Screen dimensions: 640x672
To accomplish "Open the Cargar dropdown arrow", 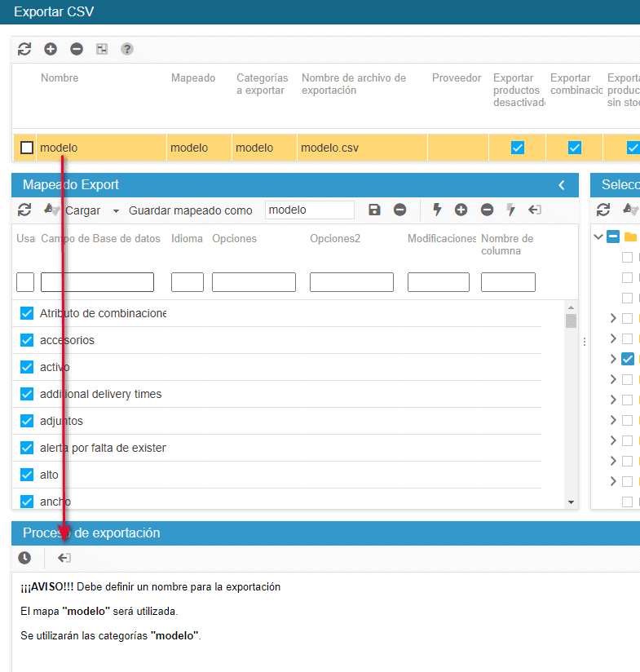I will point(116,210).
